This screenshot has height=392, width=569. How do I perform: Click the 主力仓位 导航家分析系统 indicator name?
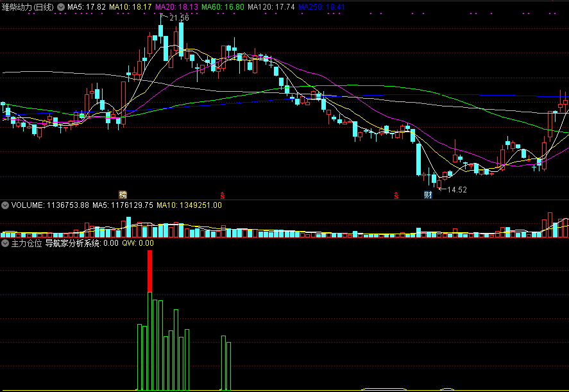pos(56,243)
